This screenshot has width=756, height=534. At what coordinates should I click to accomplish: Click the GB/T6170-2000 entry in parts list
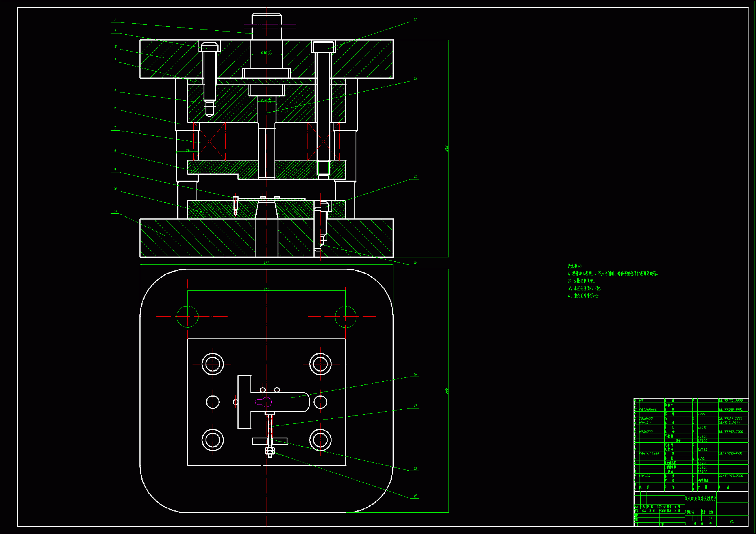click(x=730, y=401)
